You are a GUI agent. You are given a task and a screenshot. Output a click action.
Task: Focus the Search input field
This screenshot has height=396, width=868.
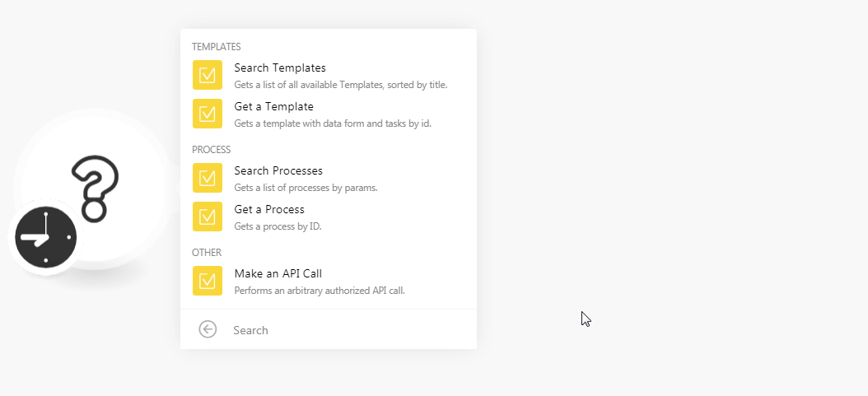coord(348,330)
